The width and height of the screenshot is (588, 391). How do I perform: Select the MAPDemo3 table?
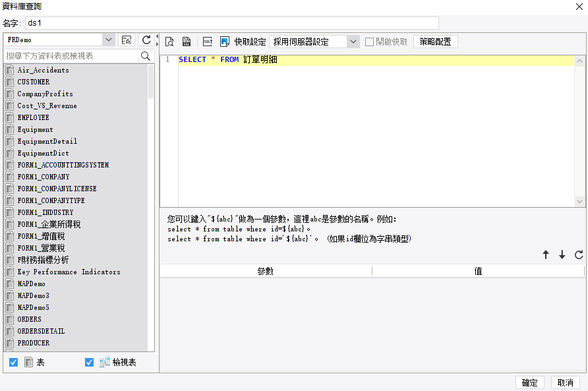(x=33, y=295)
